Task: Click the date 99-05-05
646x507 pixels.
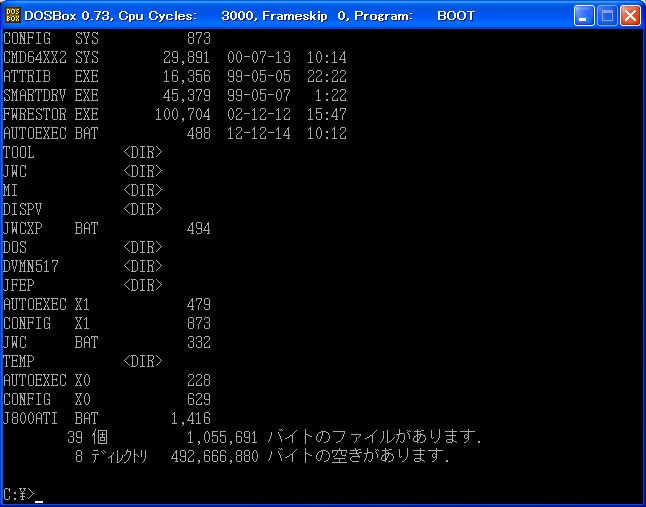Action: pos(259,77)
